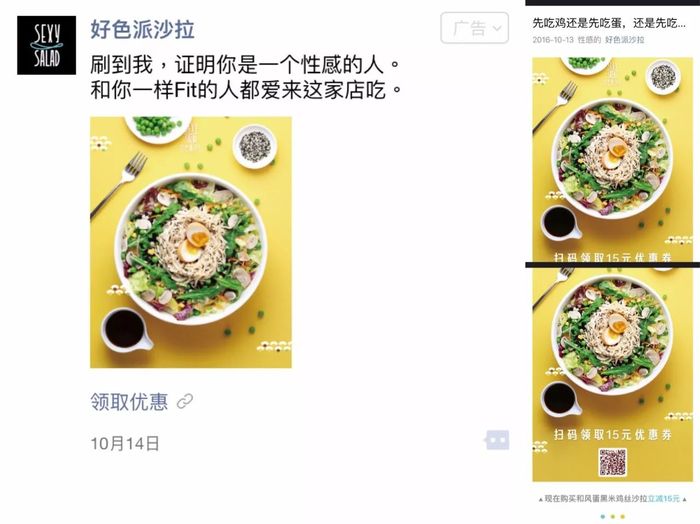The image size is (700, 524).
Task: Tap the QR code on the yellow poster
Action: coord(612,462)
